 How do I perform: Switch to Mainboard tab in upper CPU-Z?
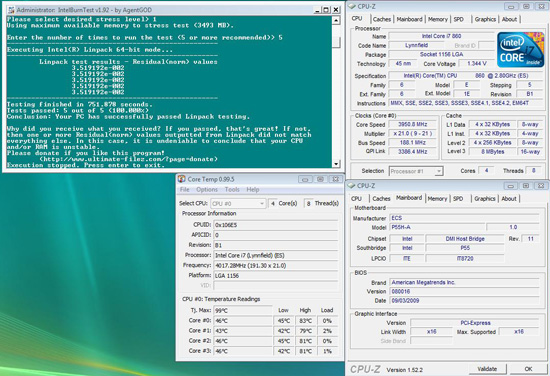(x=409, y=19)
